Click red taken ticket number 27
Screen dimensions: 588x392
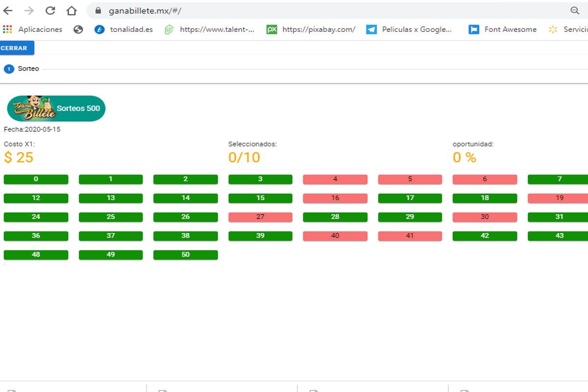pyautogui.click(x=260, y=217)
